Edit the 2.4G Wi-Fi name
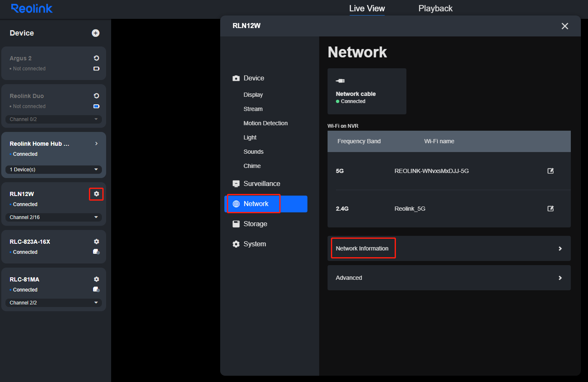 pyautogui.click(x=551, y=209)
